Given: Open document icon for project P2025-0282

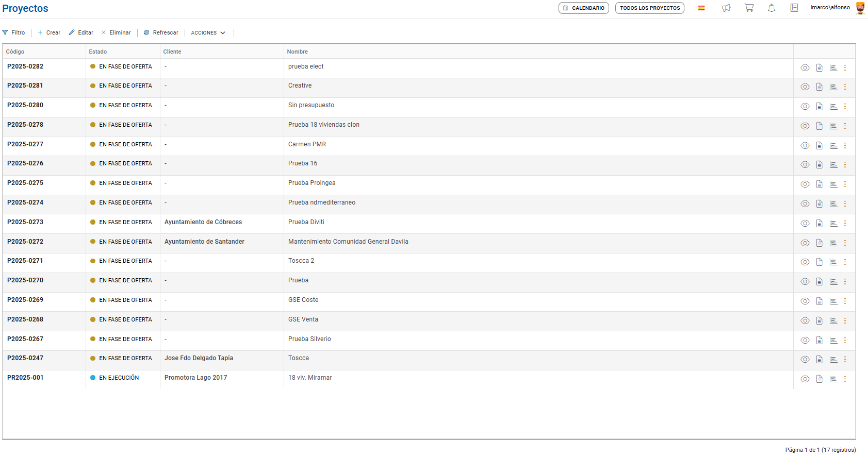Looking at the screenshot, I should [x=820, y=68].
